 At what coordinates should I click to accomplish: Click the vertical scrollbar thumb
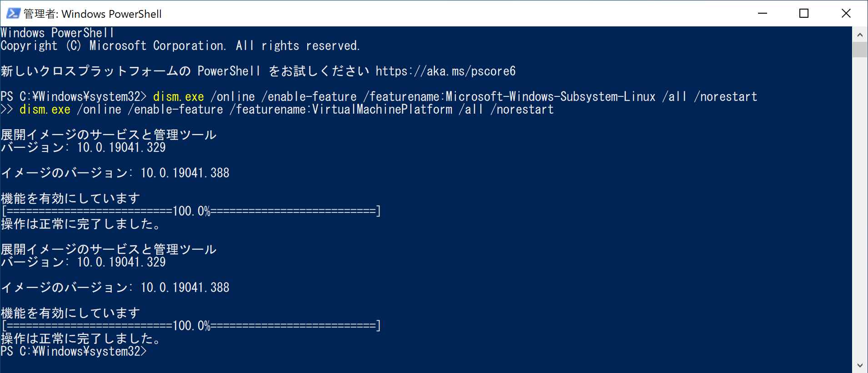point(860,49)
